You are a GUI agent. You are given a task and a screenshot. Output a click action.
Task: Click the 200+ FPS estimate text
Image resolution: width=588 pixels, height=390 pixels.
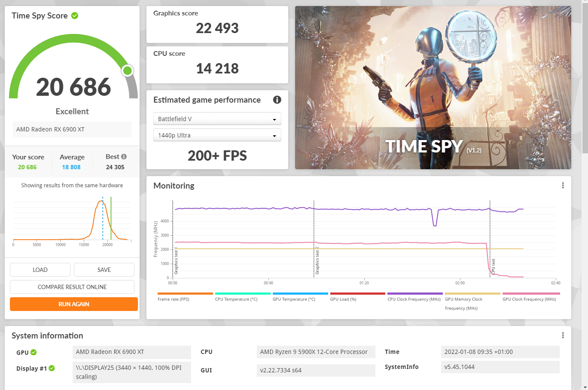[x=217, y=155]
